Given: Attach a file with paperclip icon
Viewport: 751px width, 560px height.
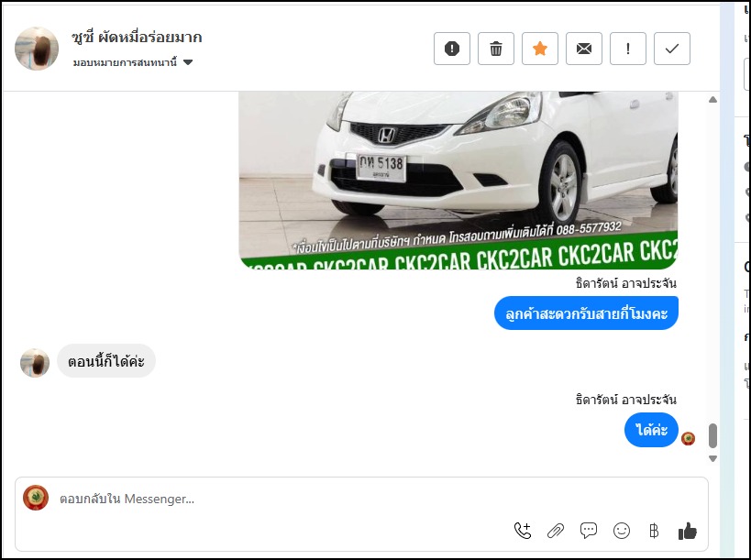Looking at the screenshot, I should tap(556, 531).
